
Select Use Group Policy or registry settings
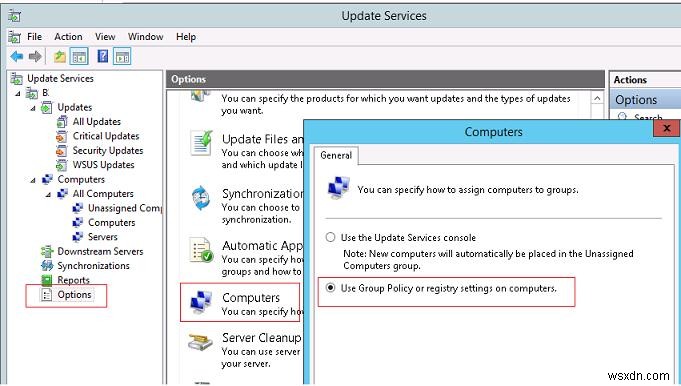click(x=331, y=288)
